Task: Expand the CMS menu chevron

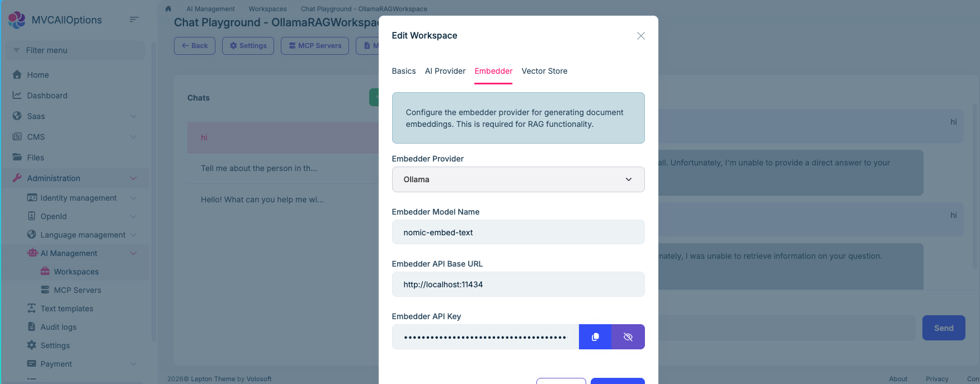Action: point(133,137)
